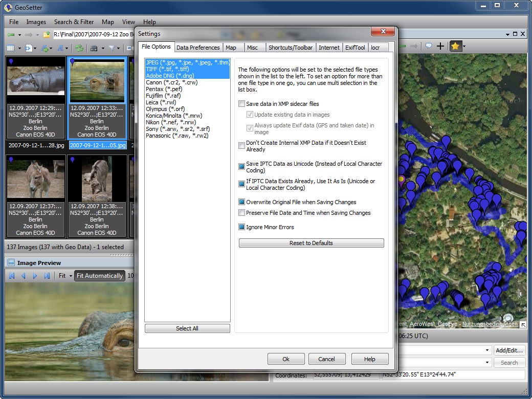Open dropdown arrow beside Add/Edit button
Viewport: 532px width, 399px height.
click(486, 350)
